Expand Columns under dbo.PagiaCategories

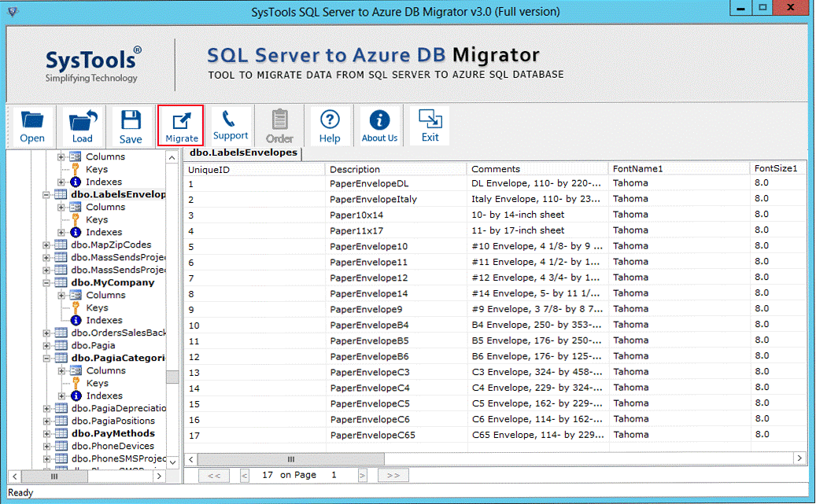pos(61,370)
